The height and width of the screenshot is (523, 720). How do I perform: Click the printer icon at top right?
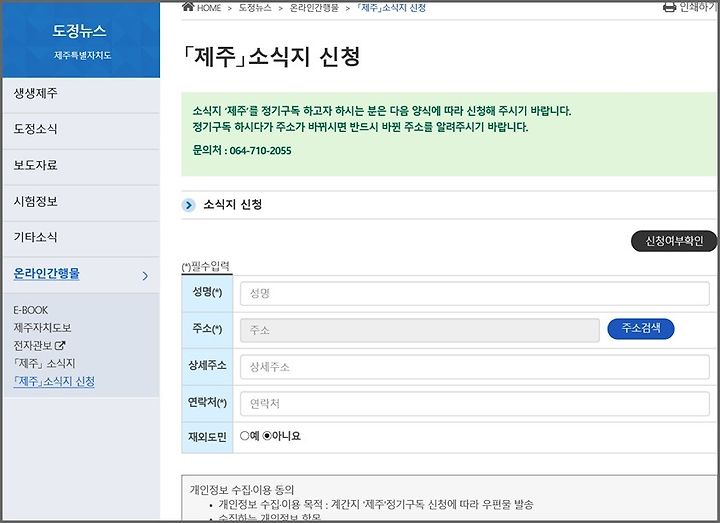coord(670,7)
